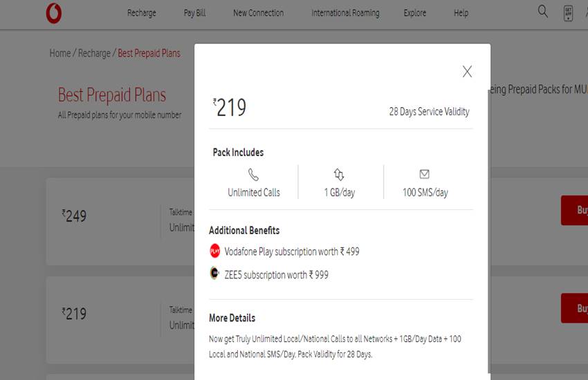This screenshot has height=380, width=588.
Task: Select Pay Bill from the navigation bar
Action: click(194, 13)
